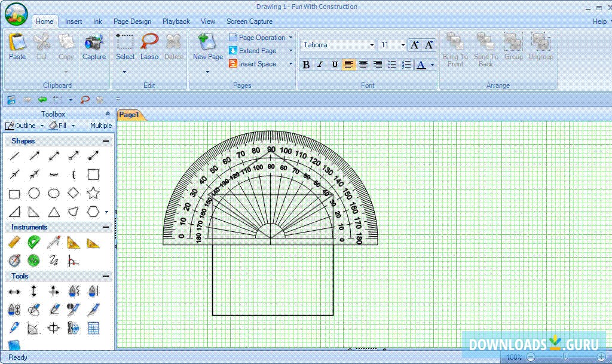Open the Extend Page dropdown arrow
Image resolution: width=612 pixels, height=364 pixels.
(x=291, y=51)
